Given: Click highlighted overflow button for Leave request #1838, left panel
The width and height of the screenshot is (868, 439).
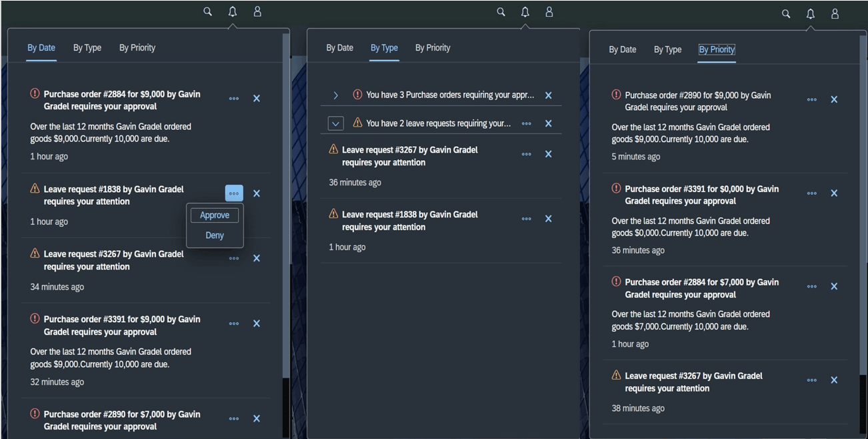Looking at the screenshot, I should [x=234, y=193].
